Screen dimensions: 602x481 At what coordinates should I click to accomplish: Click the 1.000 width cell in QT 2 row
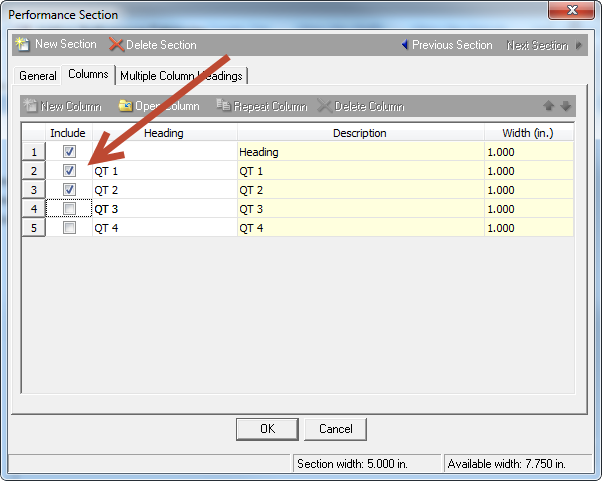click(x=529, y=190)
